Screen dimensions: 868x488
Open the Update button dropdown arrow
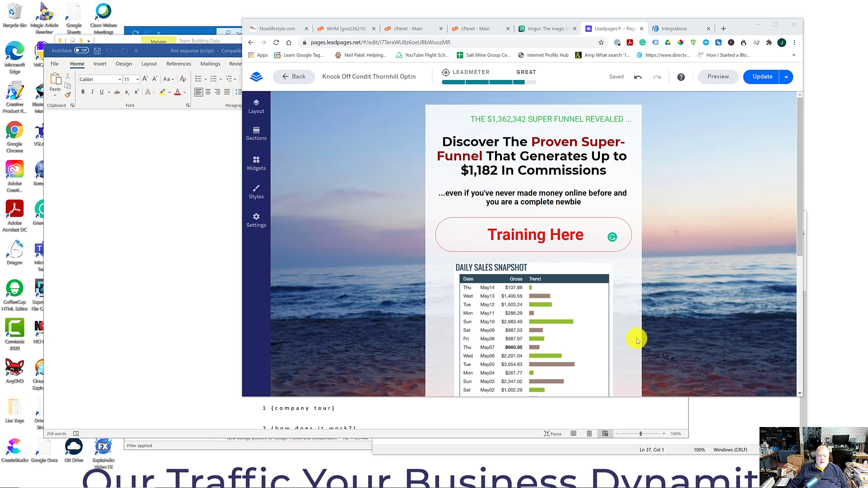[x=786, y=77]
